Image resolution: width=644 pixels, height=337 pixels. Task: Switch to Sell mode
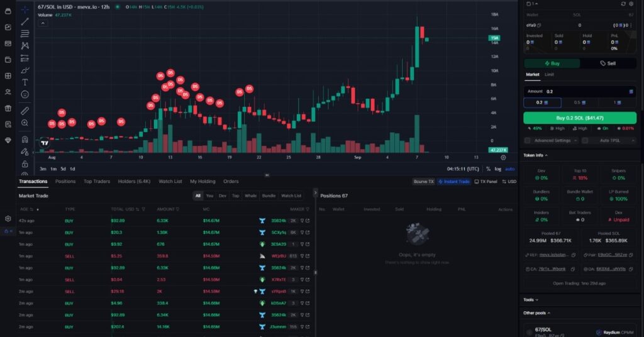[x=608, y=64]
